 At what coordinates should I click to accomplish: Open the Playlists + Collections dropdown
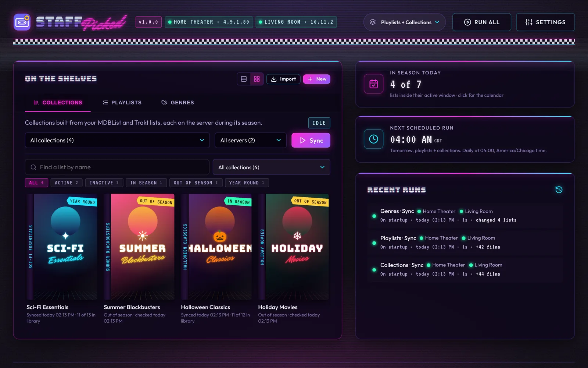click(405, 22)
